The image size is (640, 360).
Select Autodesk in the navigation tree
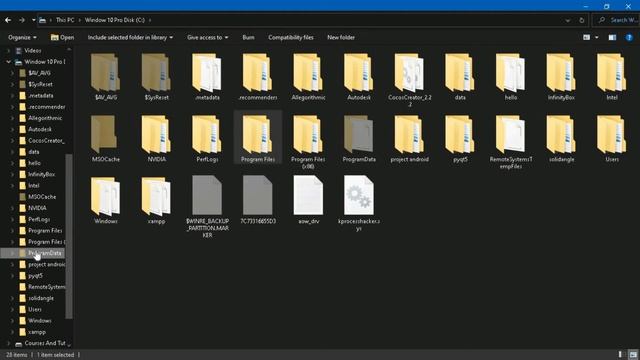40,129
